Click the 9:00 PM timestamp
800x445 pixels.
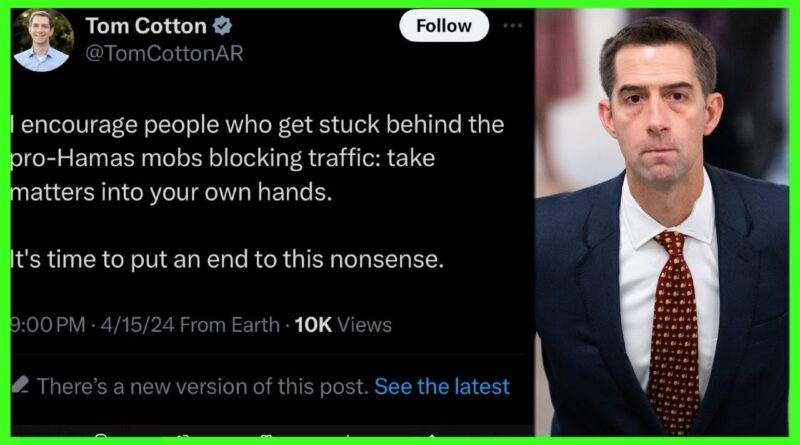click(48, 325)
